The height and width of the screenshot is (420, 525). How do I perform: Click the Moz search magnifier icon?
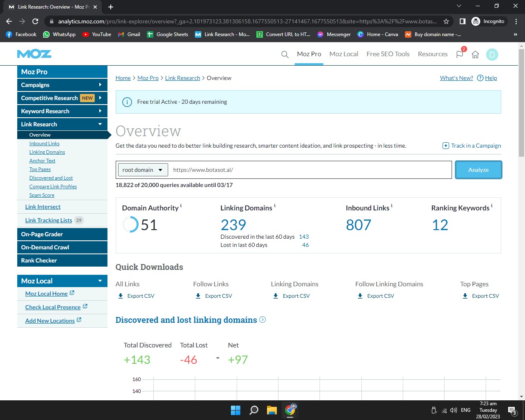(x=285, y=55)
